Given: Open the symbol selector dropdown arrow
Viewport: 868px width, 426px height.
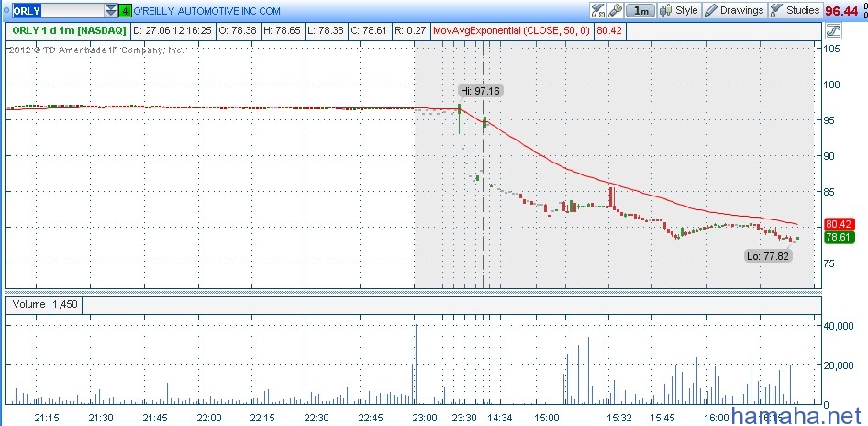Looking at the screenshot, I should 111,10.
